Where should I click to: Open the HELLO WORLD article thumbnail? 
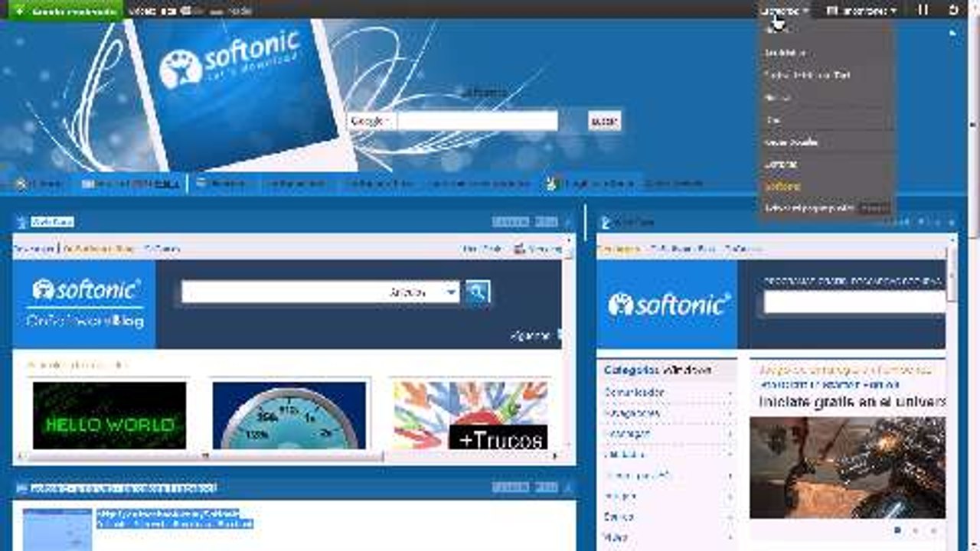pos(109,415)
